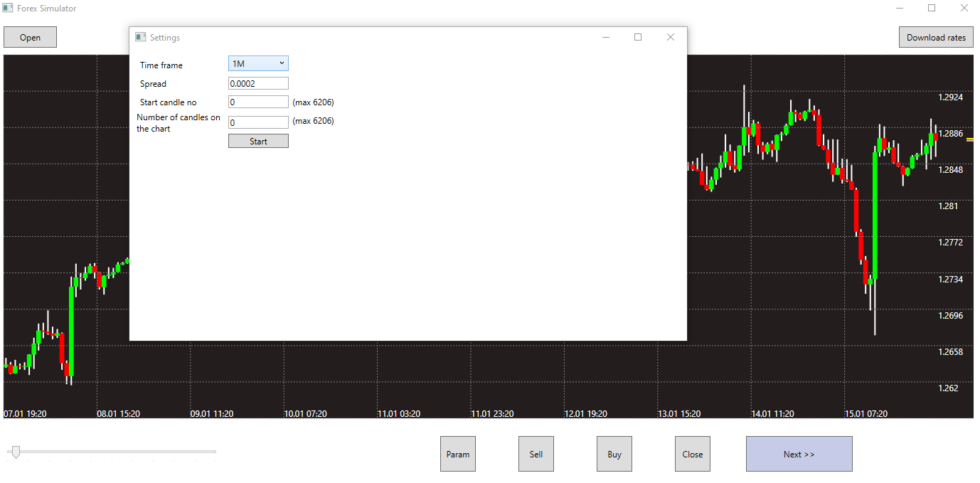Maximize the Forex Simulator main window

[932, 9]
